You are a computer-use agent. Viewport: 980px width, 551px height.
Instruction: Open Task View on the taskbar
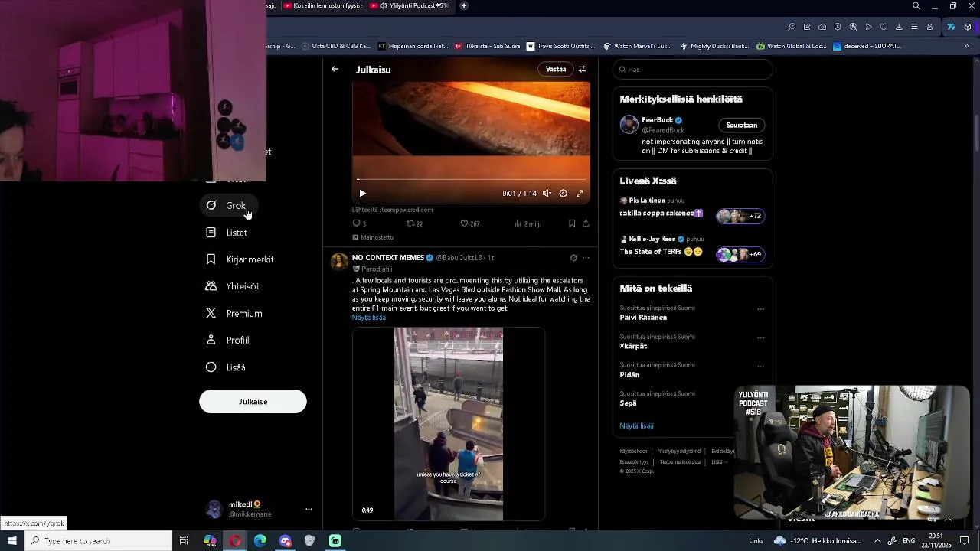(x=184, y=541)
